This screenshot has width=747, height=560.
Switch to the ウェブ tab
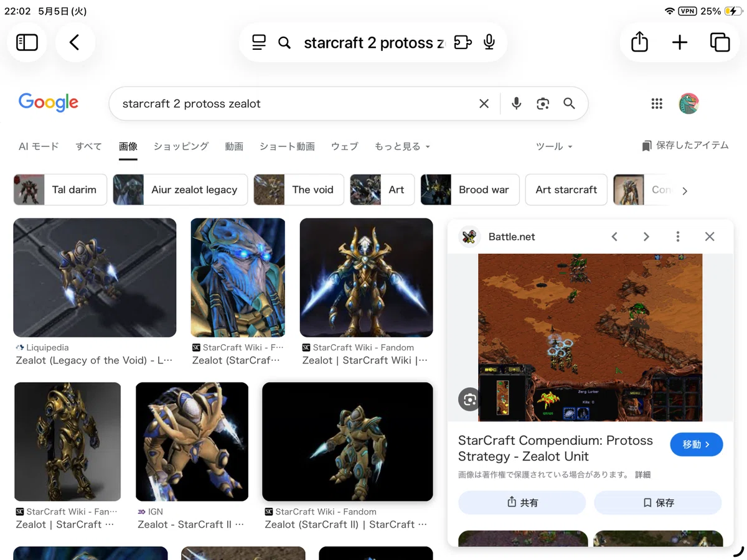[x=344, y=146]
